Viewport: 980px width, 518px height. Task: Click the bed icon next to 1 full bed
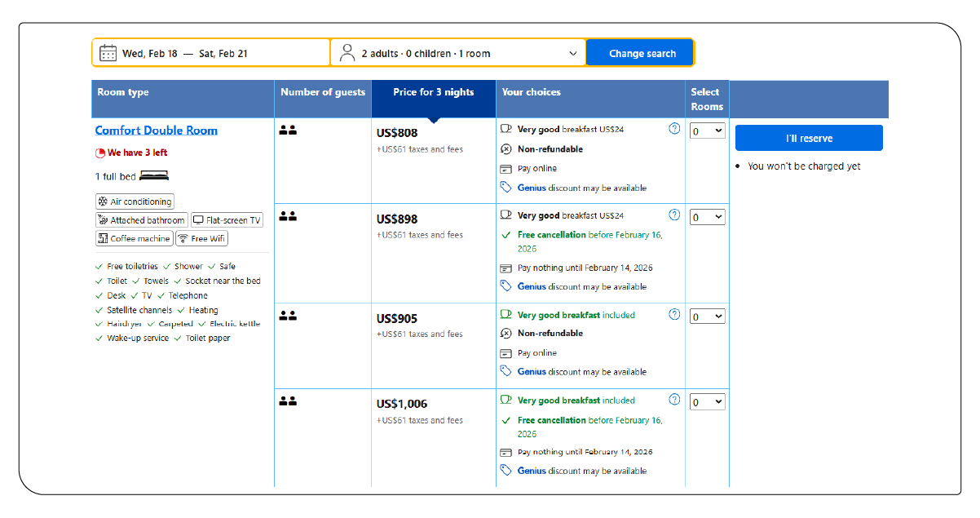(x=156, y=175)
